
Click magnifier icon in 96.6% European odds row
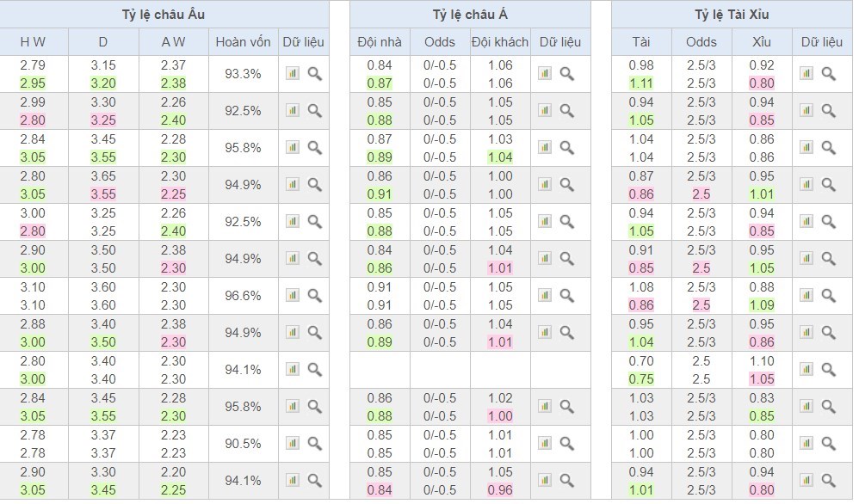[314, 296]
